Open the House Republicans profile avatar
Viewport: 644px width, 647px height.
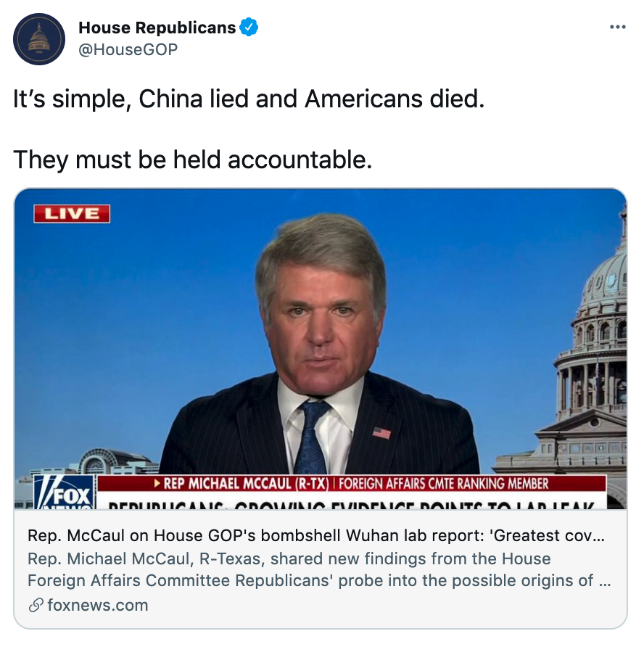click(39, 39)
